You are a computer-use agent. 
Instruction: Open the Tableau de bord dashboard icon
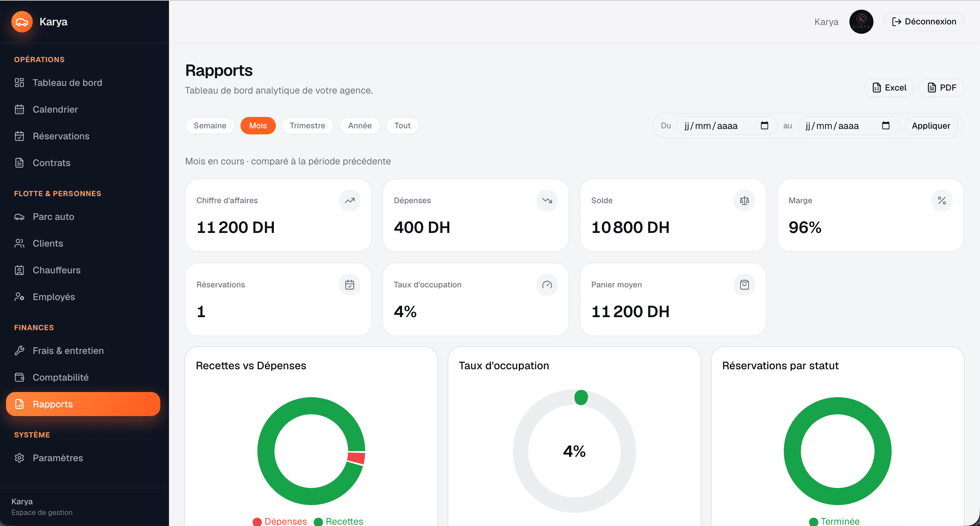[19, 83]
